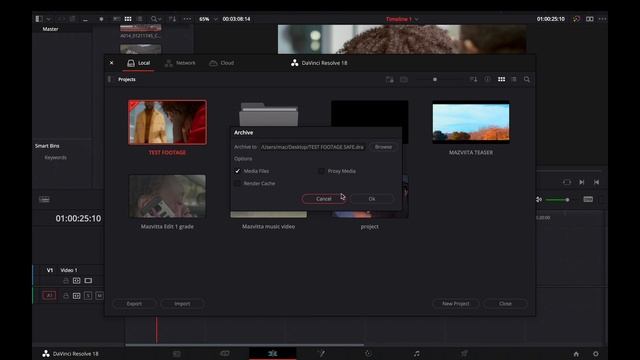Open timeline view options icon above timecode
The height and width of the screenshot is (360, 640).
point(44,200)
